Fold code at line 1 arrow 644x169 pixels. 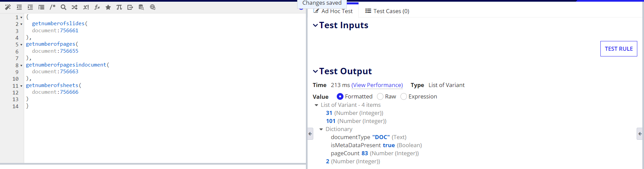21,17
